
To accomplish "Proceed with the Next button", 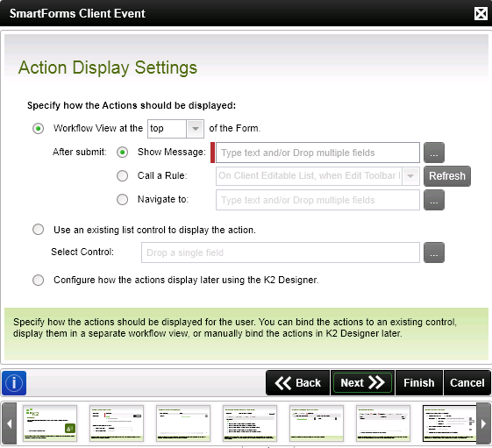I will [x=362, y=383].
